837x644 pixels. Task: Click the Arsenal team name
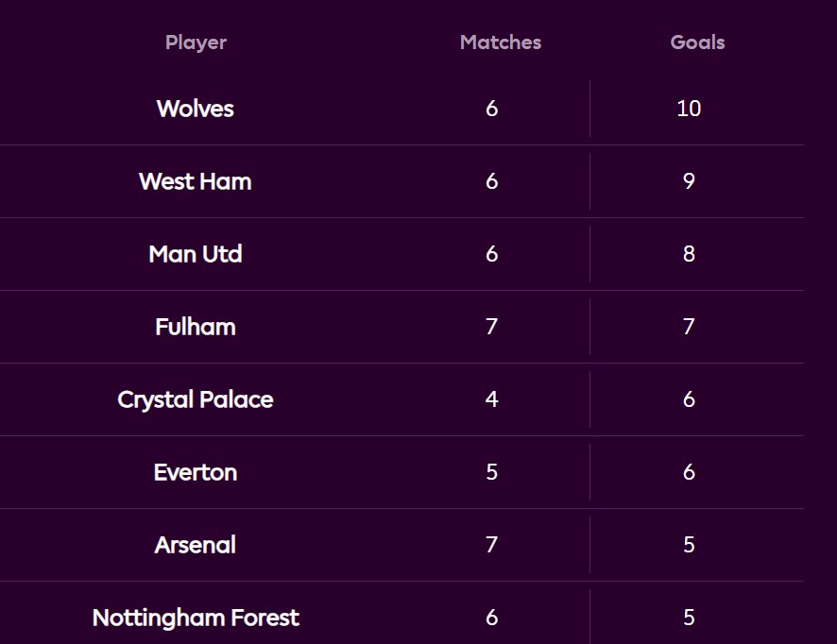point(195,545)
